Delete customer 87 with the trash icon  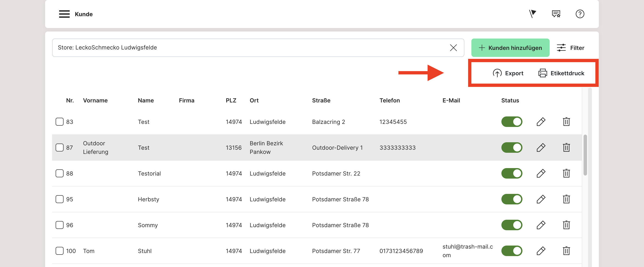566,148
